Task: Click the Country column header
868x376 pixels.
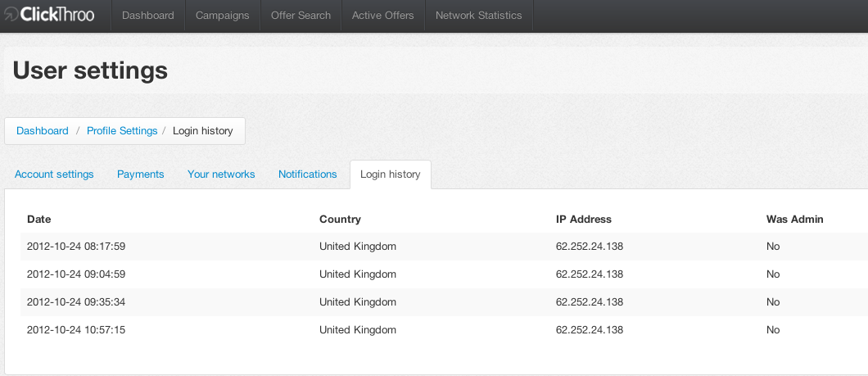Action: tap(340, 220)
